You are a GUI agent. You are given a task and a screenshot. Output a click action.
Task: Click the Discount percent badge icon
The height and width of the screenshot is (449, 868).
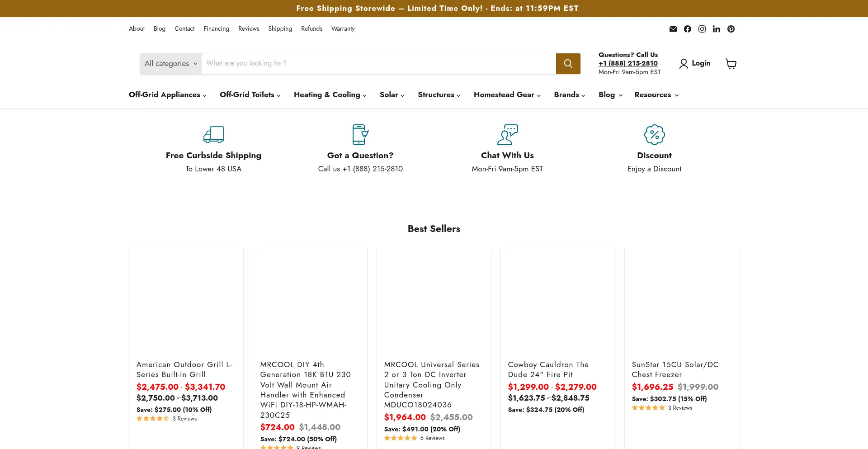click(654, 135)
